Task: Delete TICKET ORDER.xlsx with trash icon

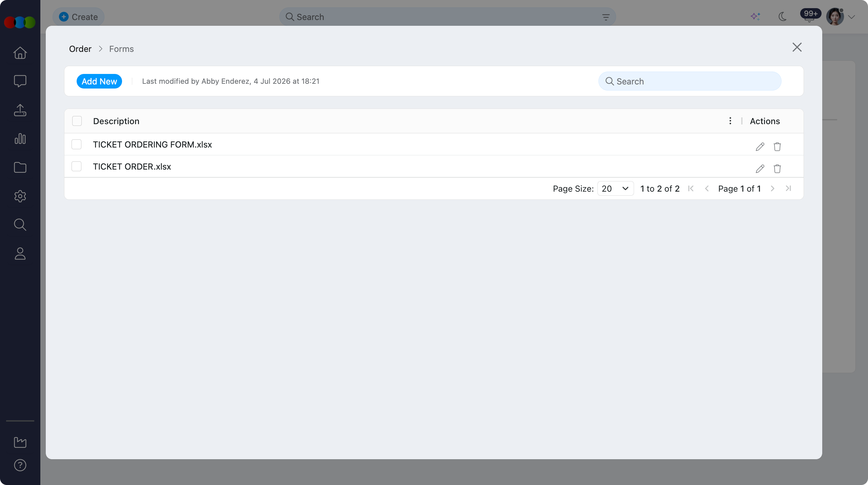Action: 777,169
